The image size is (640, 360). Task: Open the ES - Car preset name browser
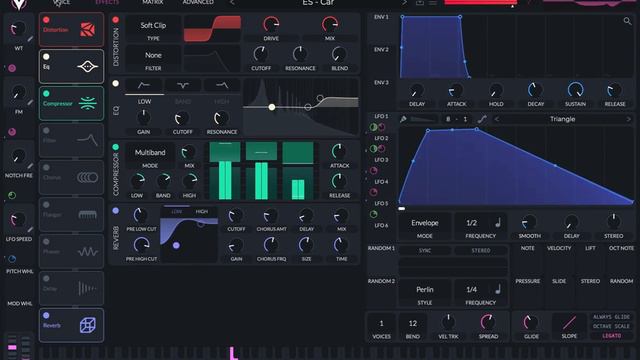tap(318, 3)
